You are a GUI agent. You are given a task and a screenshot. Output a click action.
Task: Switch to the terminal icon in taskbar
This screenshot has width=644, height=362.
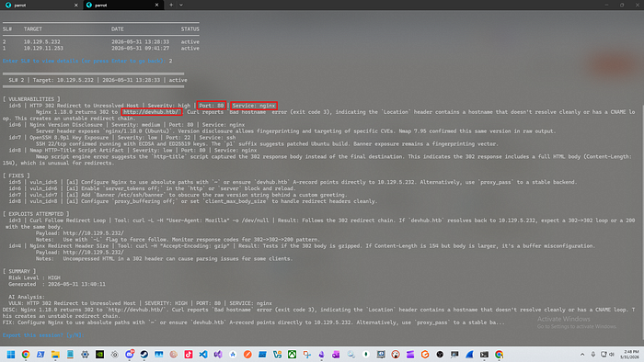pyautogui.click(x=484, y=355)
